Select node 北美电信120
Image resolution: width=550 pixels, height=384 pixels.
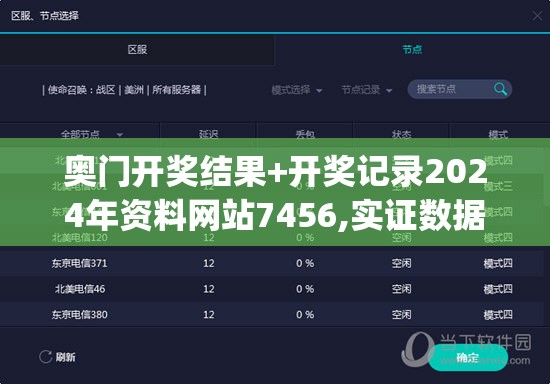pos(80,238)
